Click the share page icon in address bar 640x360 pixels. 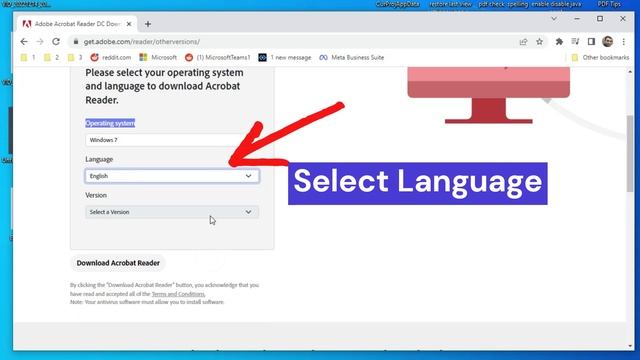pyautogui.click(x=523, y=42)
